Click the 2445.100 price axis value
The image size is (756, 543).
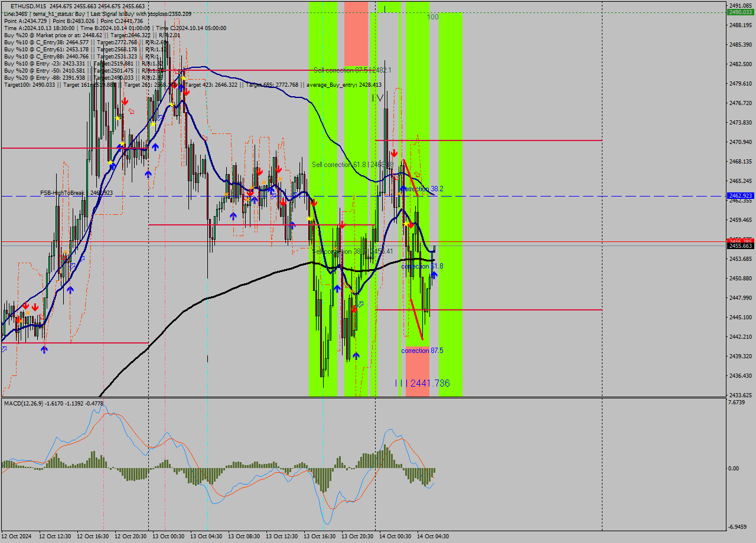(742, 318)
